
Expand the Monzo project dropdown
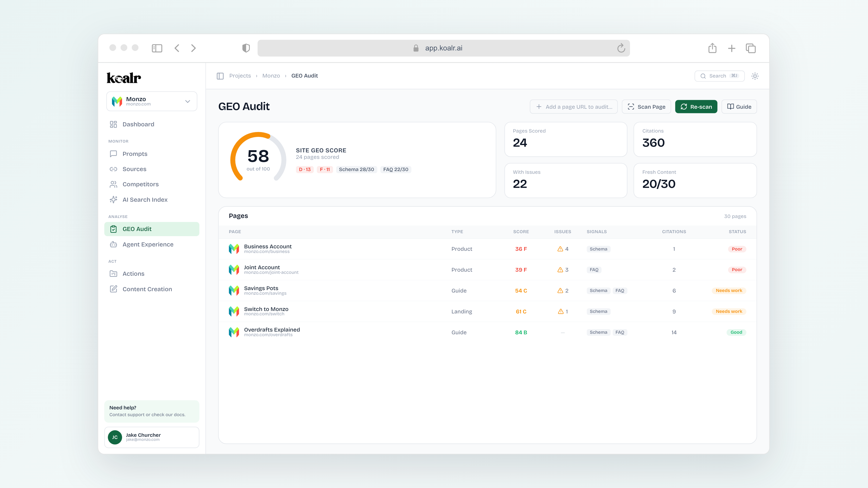click(152, 101)
